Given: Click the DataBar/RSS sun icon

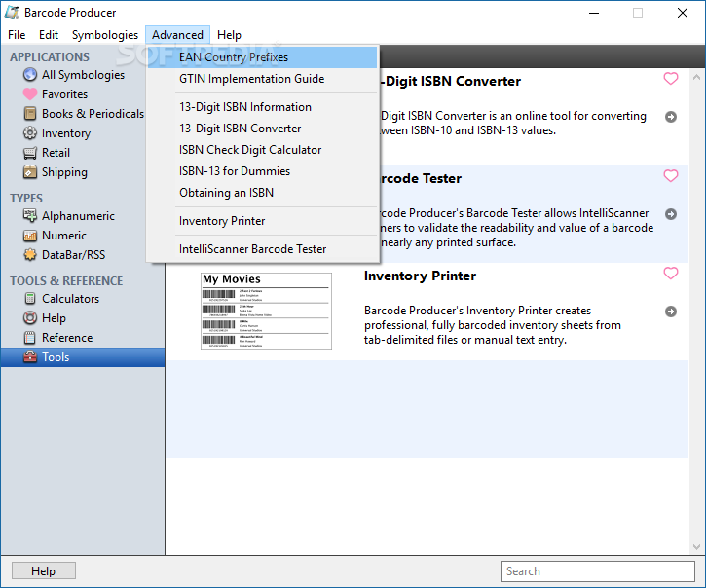Looking at the screenshot, I should [x=30, y=255].
